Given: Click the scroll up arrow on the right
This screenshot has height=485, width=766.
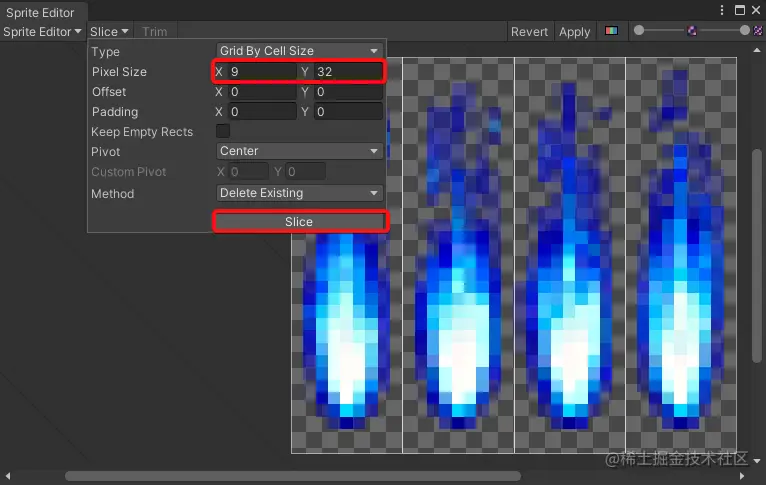Looking at the screenshot, I should coord(757,50).
